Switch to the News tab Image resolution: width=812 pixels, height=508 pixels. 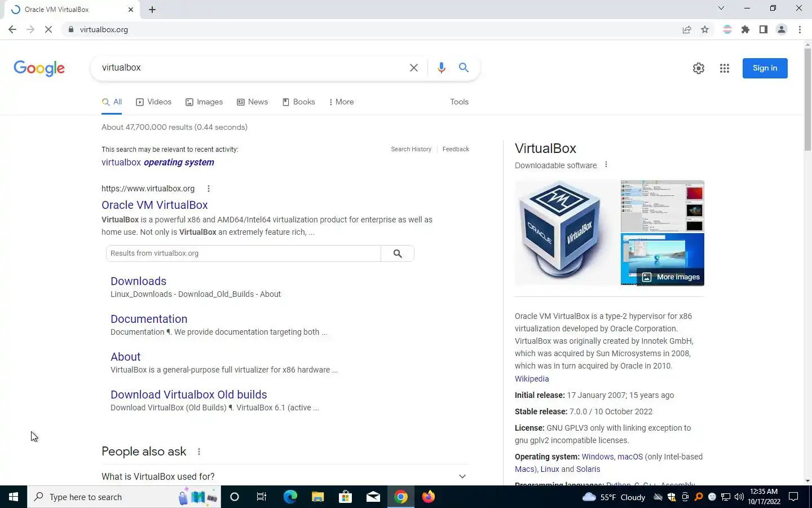pos(252,102)
